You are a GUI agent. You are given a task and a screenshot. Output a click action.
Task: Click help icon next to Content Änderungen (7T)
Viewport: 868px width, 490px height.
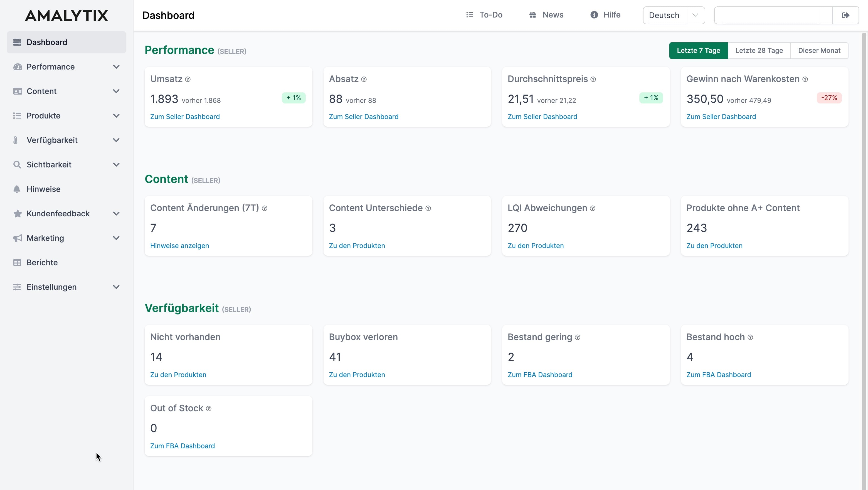(x=265, y=209)
